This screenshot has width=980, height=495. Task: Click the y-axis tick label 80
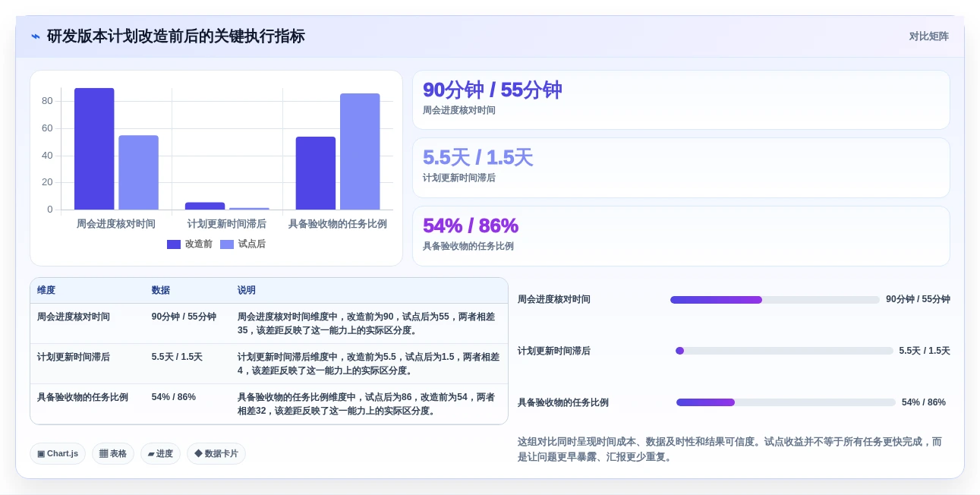[x=47, y=101]
